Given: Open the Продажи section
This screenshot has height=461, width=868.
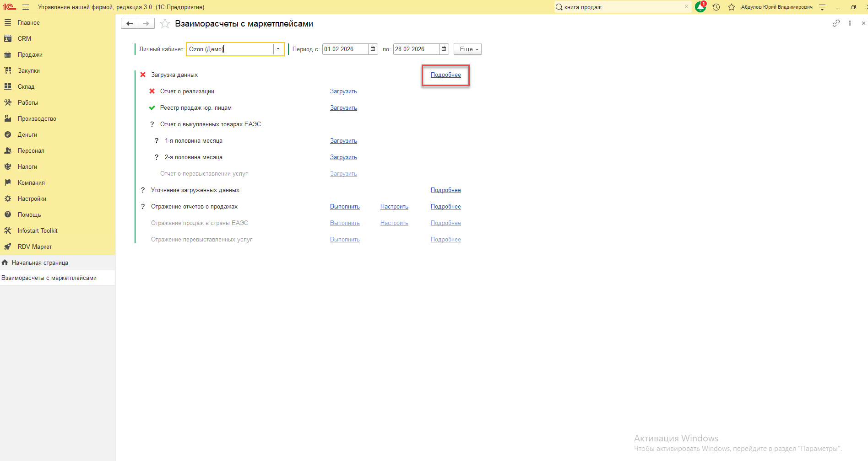Looking at the screenshot, I should pyautogui.click(x=30, y=54).
